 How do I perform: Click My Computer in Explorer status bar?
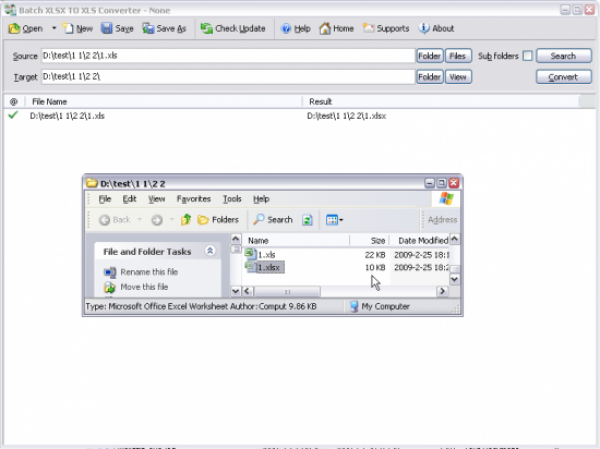[380, 307]
